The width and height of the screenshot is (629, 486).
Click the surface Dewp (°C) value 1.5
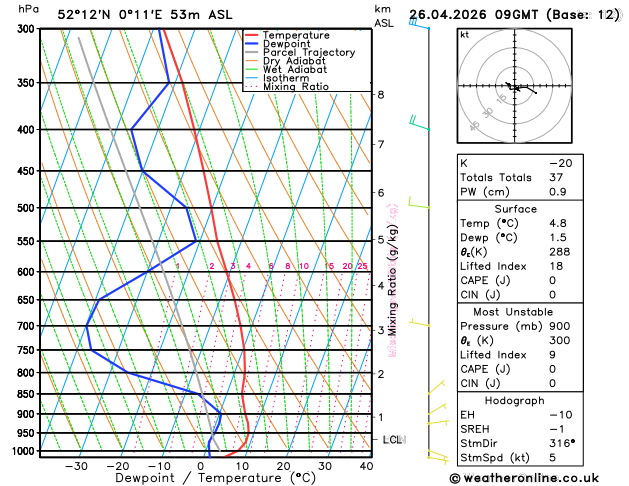pyautogui.click(x=558, y=238)
